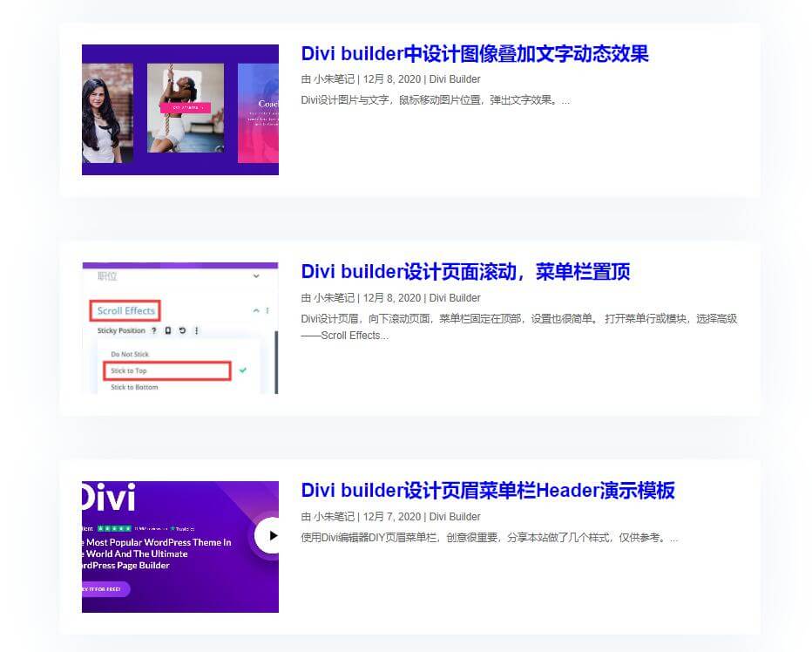
Task: Click the help question mark beside Sticky Position
Action: (x=154, y=331)
